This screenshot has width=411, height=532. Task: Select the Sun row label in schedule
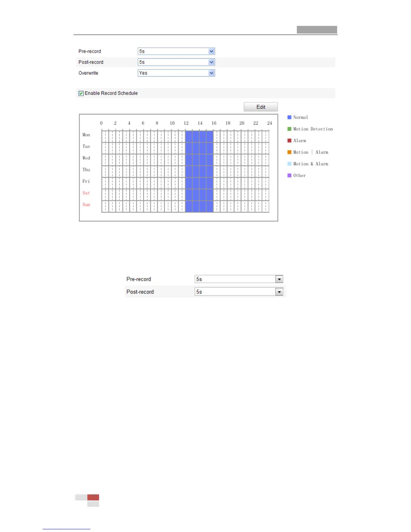pyautogui.click(x=86, y=205)
